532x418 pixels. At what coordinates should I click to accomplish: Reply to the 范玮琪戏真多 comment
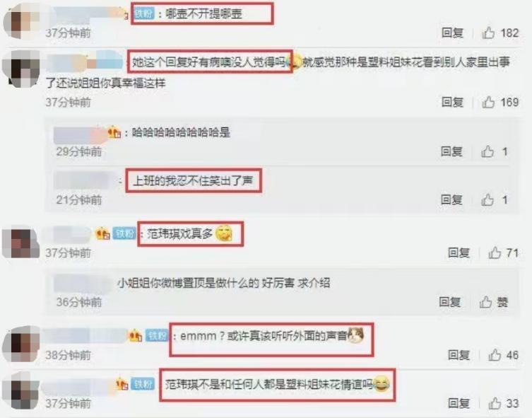coord(459,252)
